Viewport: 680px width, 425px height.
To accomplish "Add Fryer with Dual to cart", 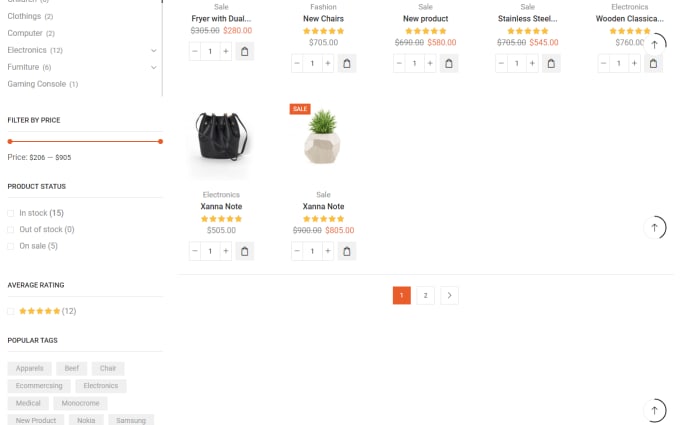I will [x=245, y=51].
